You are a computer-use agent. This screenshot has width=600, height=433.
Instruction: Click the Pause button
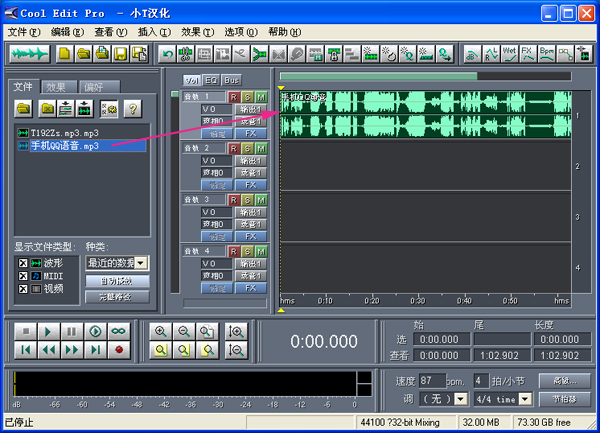tap(72, 331)
